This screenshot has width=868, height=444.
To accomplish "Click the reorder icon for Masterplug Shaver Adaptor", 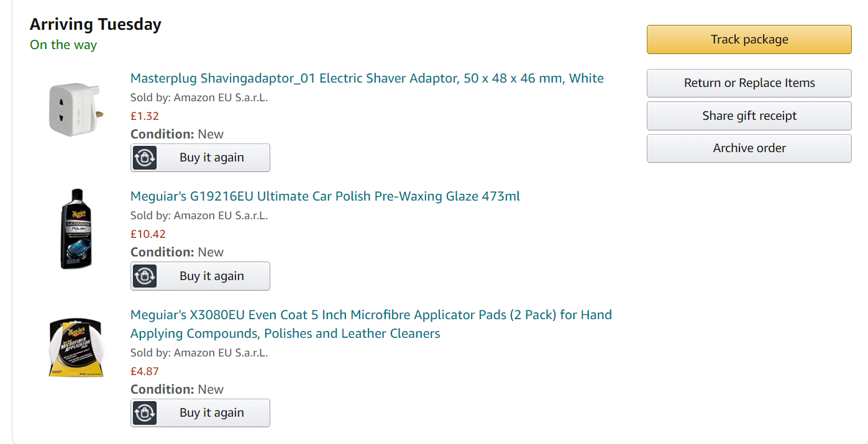I will pos(145,158).
